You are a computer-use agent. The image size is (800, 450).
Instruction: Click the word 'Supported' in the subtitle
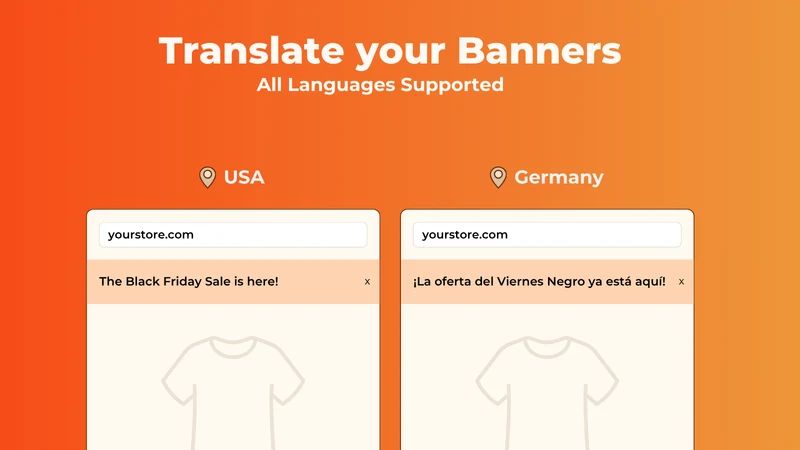tap(452, 86)
